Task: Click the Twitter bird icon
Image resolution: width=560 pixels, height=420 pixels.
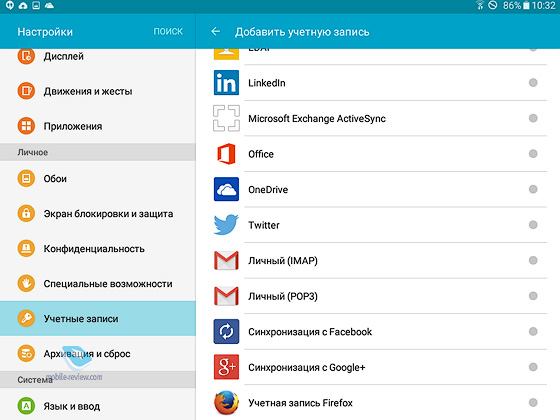Action: [x=226, y=225]
